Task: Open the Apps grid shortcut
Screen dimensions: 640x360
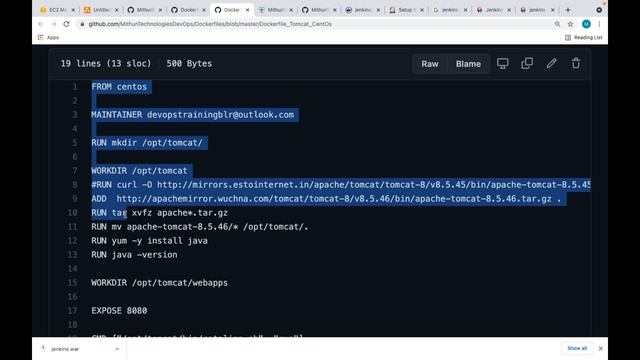Action: [x=49, y=37]
